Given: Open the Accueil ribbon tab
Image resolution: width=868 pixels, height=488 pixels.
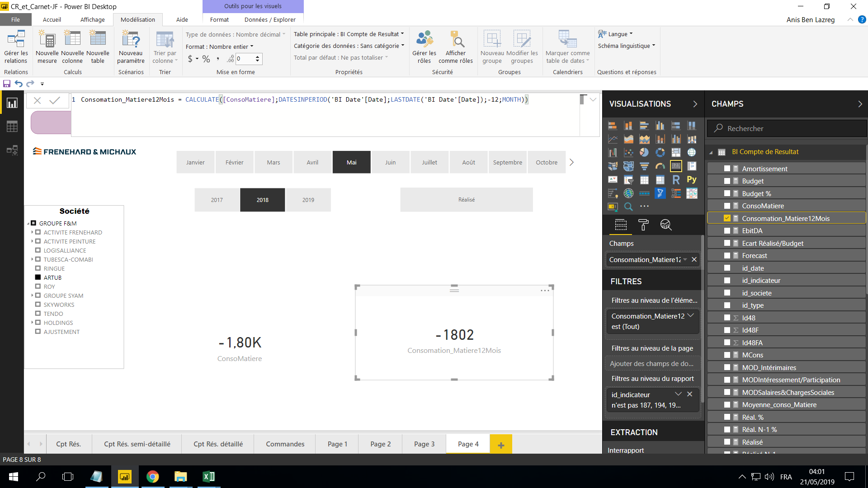Looking at the screenshot, I should (x=52, y=19).
